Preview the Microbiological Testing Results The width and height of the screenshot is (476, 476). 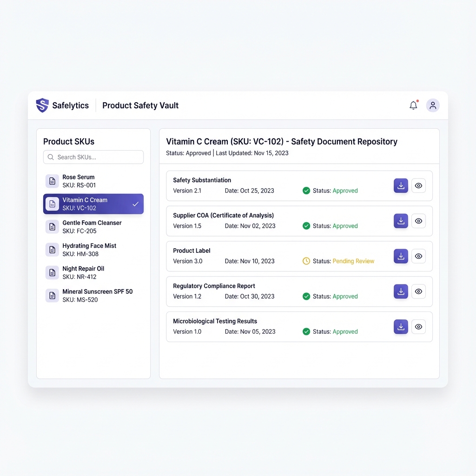tap(418, 327)
